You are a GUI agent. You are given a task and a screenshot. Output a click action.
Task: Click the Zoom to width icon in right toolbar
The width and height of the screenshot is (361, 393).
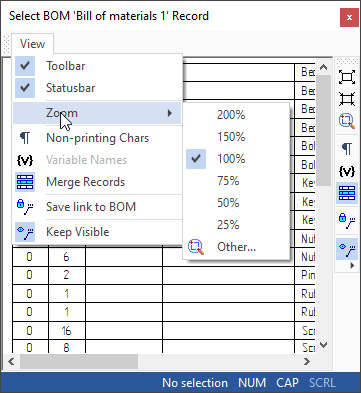(347, 99)
